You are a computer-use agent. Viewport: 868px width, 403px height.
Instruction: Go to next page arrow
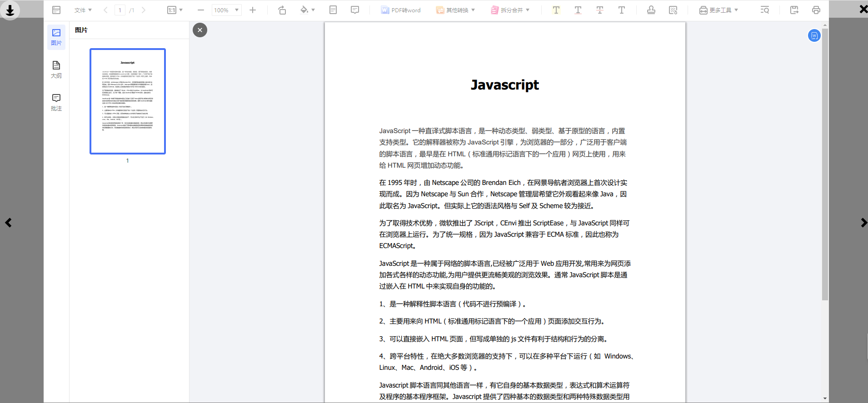(144, 10)
